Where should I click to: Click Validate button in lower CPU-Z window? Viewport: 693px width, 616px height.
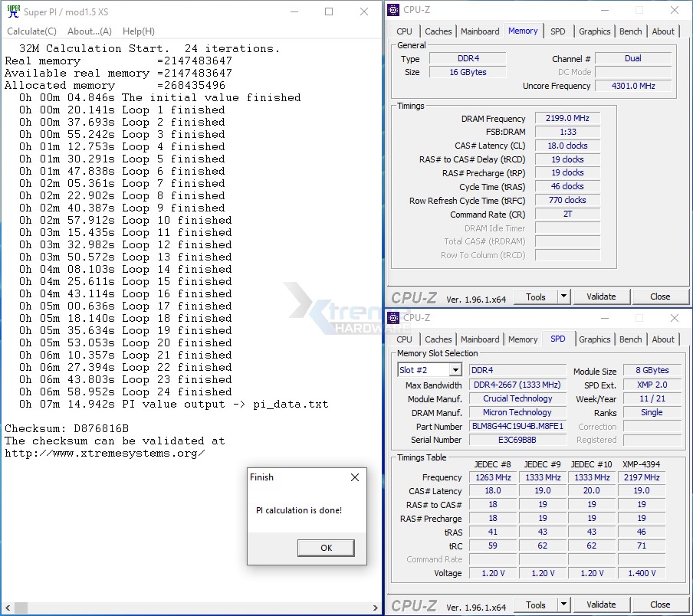pyautogui.click(x=600, y=605)
